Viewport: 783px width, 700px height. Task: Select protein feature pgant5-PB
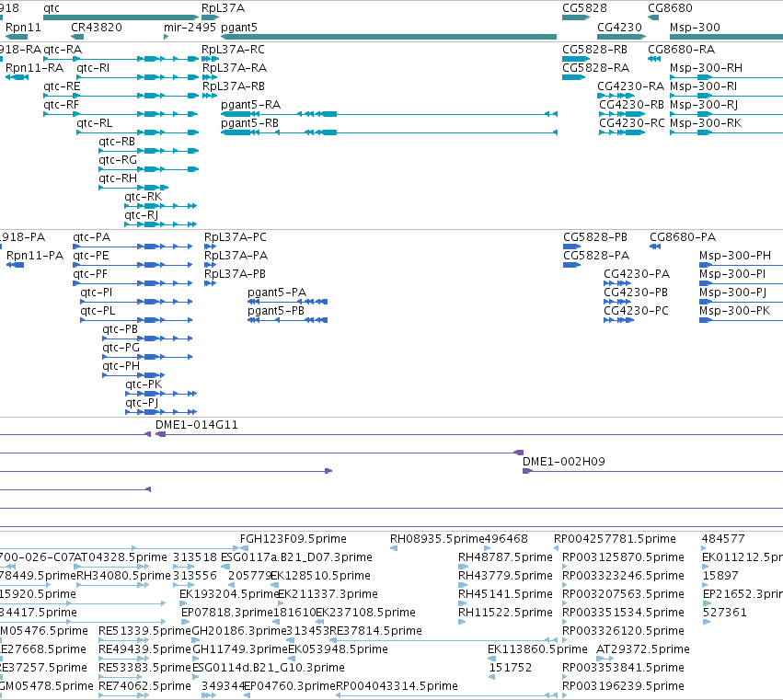tap(288, 320)
